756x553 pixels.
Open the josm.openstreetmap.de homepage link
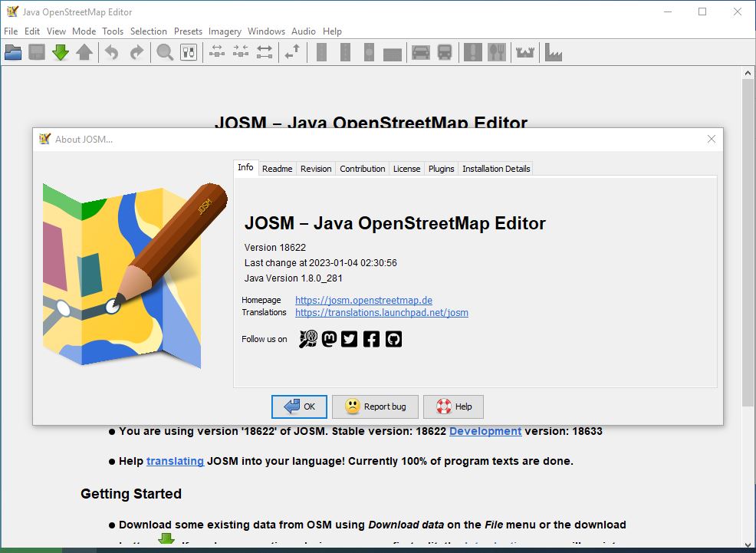pos(363,300)
